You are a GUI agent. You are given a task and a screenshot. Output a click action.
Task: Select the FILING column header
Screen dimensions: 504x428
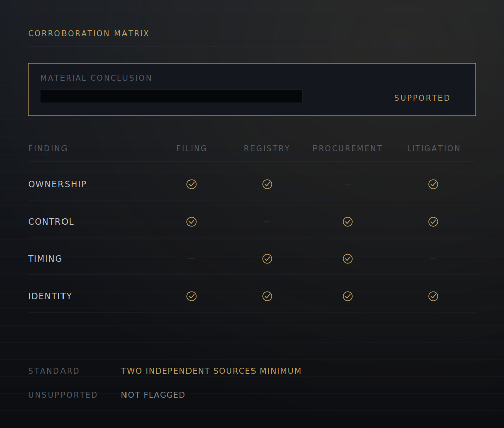(192, 149)
